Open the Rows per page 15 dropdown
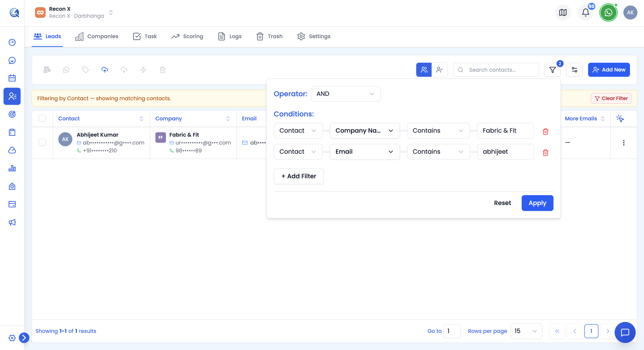The width and height of the screenshot is (644, 350). pos(526,331)
